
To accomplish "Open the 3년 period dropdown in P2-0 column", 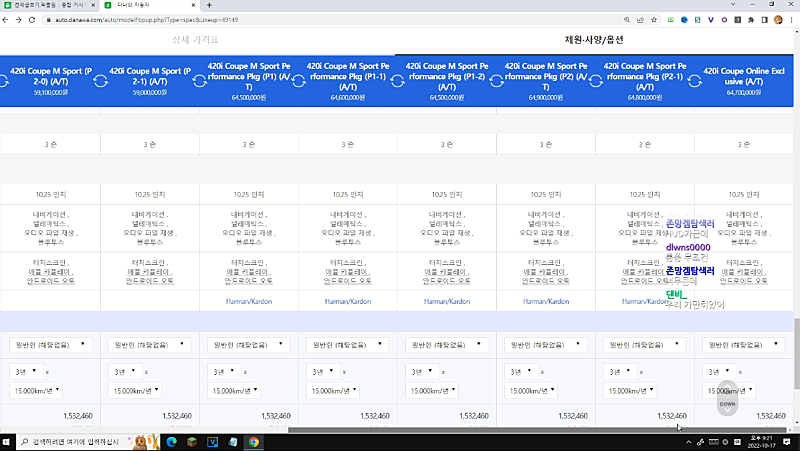I will coord(27,372).
